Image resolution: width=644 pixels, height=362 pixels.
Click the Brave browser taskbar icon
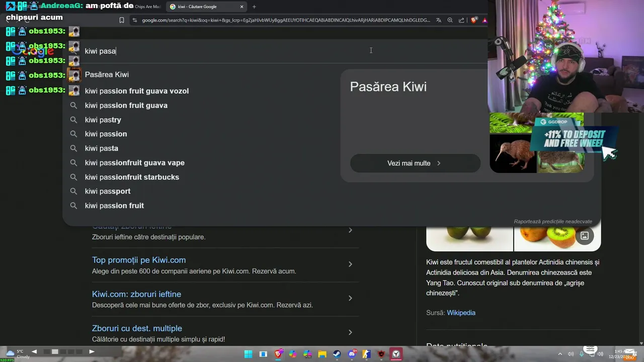click(278, 354)
